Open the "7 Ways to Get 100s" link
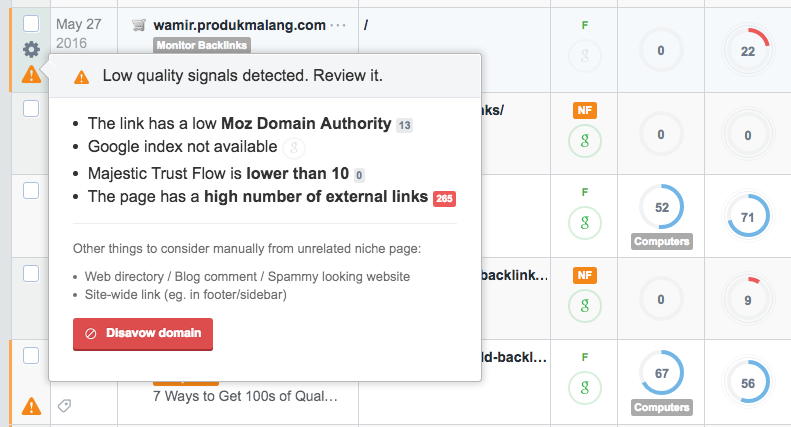The width and height of the screenshot is (791, 427). pyautogui.click(x=244, y=396)
